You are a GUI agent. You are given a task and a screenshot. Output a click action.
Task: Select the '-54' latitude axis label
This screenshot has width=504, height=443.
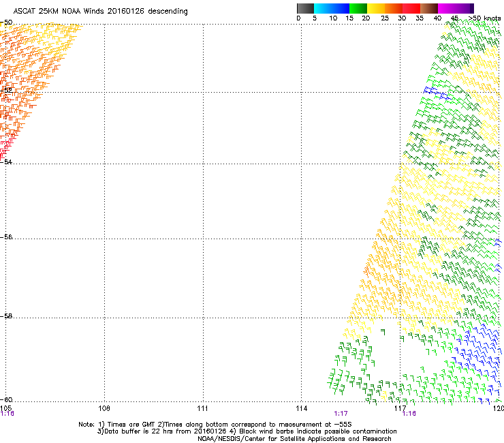6,162
